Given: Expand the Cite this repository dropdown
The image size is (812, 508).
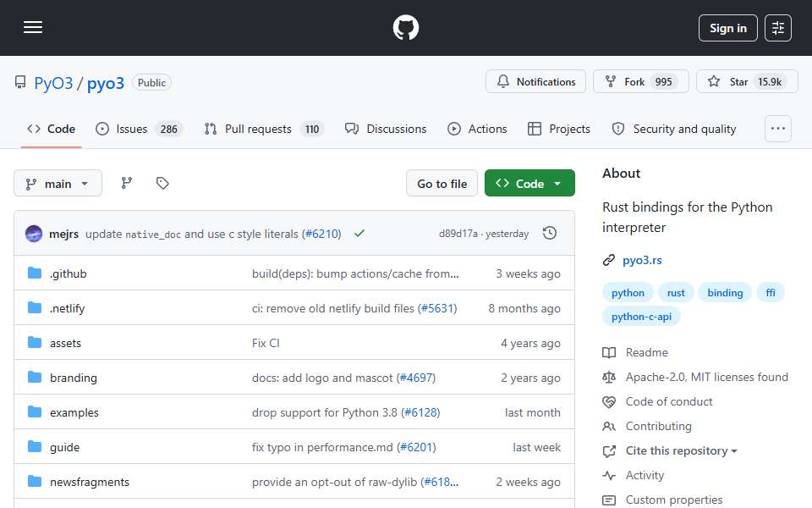Looking at the screenshot, I should click(x=682, y=451).
